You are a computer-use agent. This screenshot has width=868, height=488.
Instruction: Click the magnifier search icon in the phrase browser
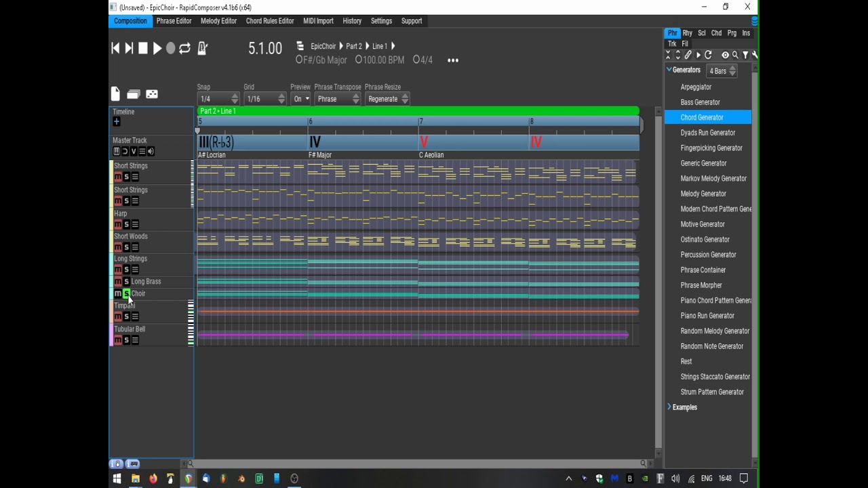(x=735, y=55)
